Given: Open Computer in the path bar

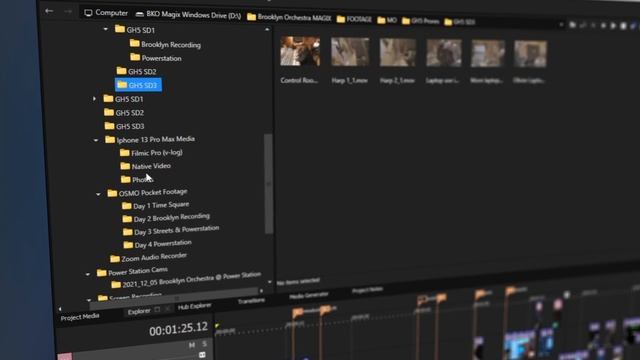Looking at the screenshot, I should [106, 13].
